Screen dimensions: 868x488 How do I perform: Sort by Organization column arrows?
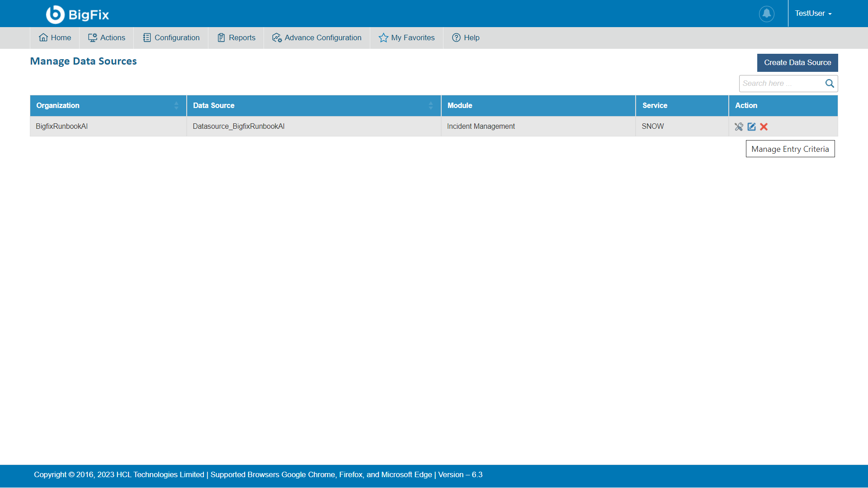click(176, 106)
